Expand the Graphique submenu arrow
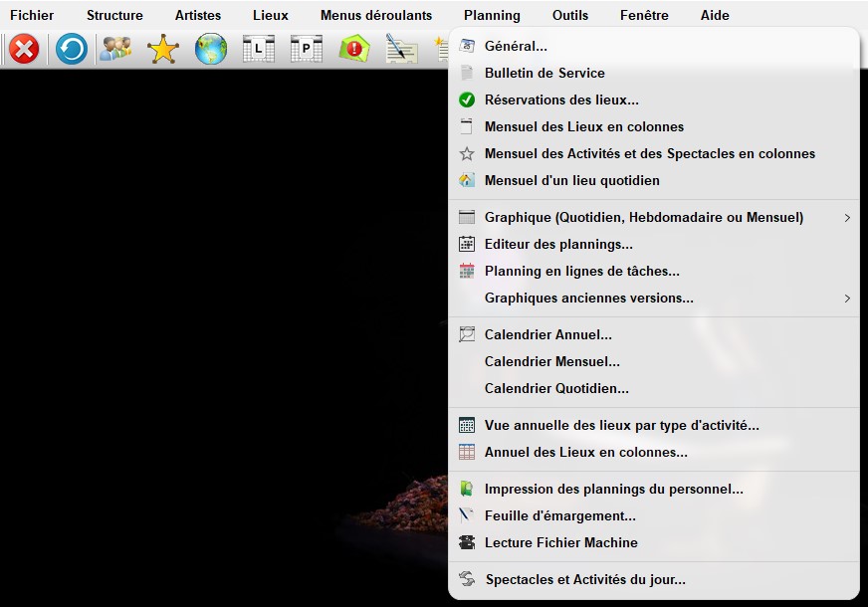 [847, 217]
